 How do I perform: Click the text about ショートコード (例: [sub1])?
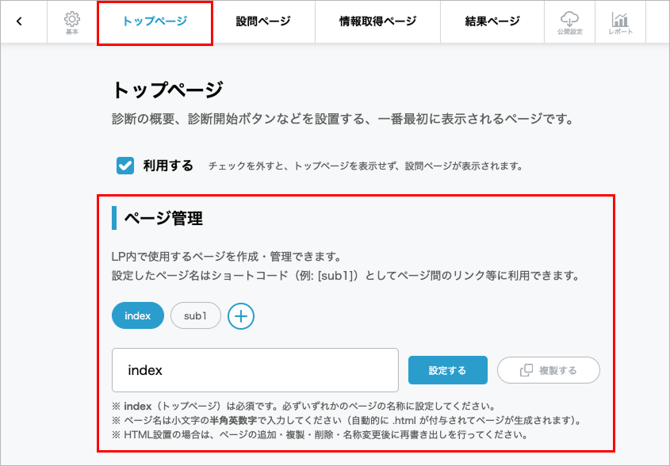[345, 275]
